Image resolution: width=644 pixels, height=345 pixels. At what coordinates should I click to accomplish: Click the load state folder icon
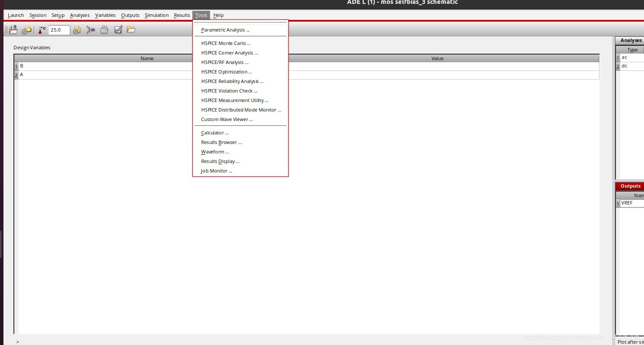[131, 29]
